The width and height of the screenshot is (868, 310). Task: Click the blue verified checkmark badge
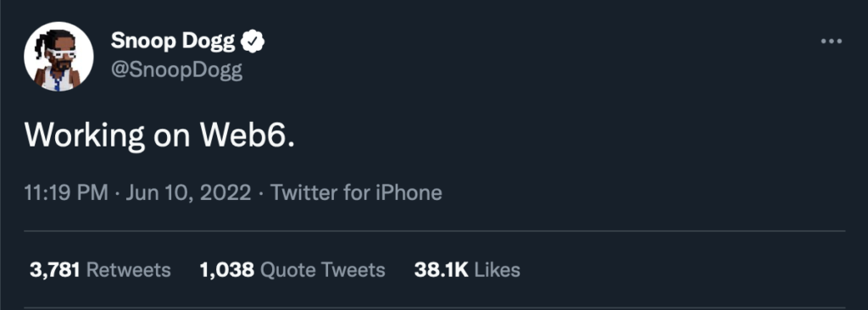pos(253,41)
